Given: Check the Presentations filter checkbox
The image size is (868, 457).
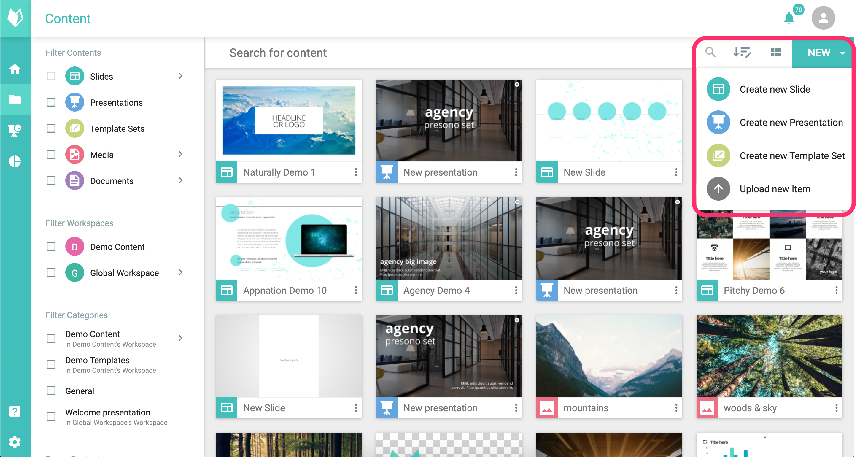Looking at the screenshot, I should 51,102.
